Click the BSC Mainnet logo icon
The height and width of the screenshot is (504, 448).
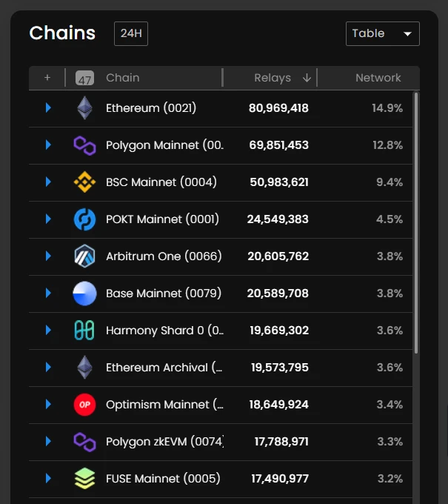[84, 182]
